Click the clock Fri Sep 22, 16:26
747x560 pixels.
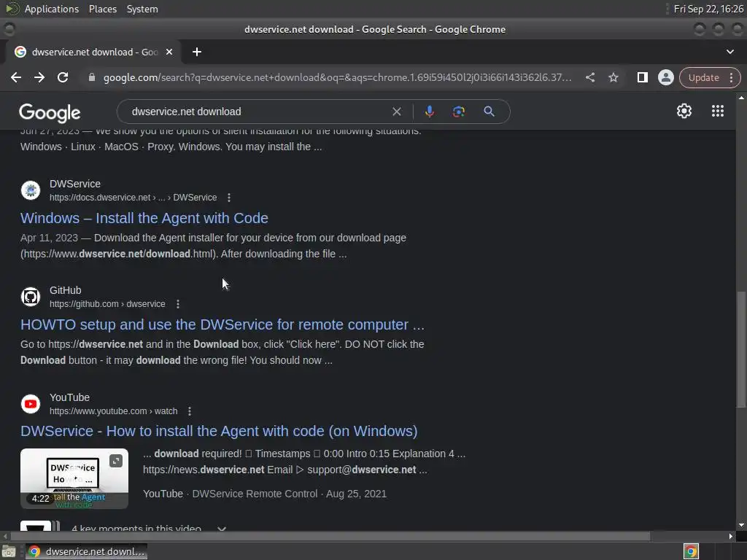tap(708, 9)
